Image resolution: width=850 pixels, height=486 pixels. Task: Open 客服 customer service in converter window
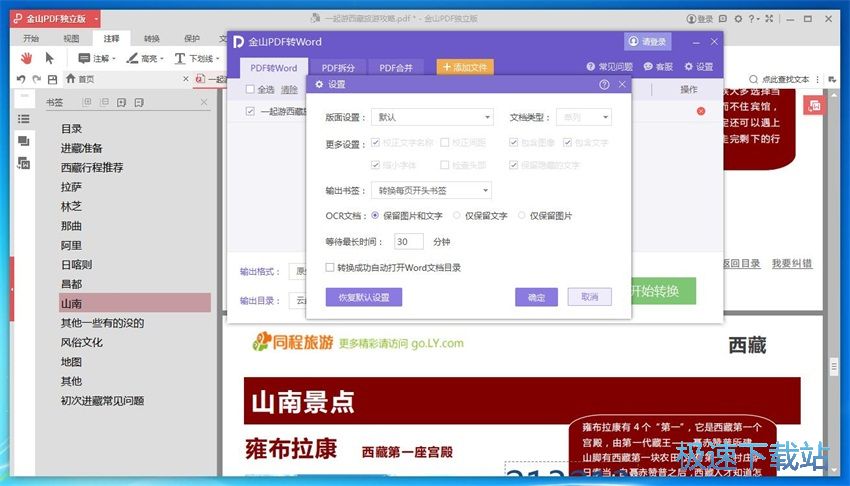click(x=658, y=67)
